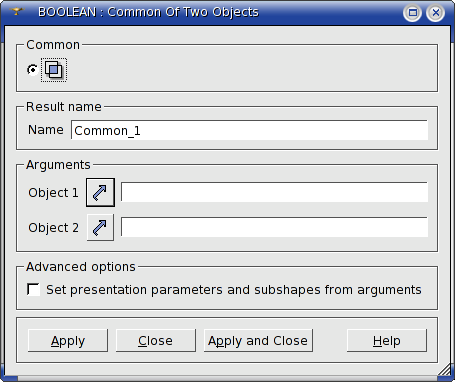Image resolution: width=455 pixels, height=382 pixels.
Task: Click the 'BOOLEAN : Common Of Two Objects' title
Action: pos(148,12)
